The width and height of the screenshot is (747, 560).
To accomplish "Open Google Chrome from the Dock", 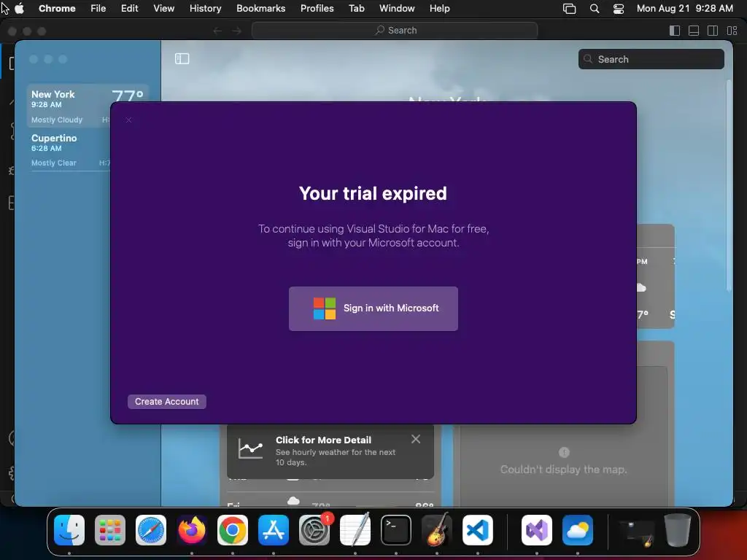I will [x=233, y=530].
